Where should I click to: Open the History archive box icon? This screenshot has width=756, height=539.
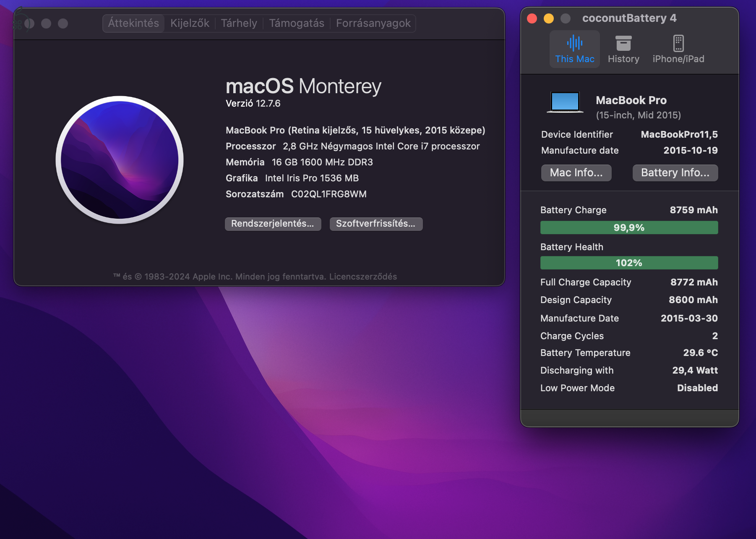click(x=623, y=43)
